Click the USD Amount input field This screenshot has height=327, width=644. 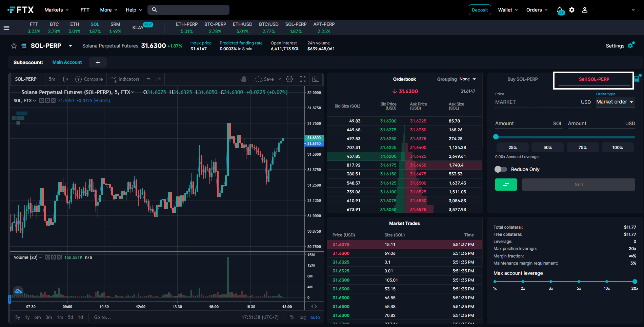click(601, 123)
